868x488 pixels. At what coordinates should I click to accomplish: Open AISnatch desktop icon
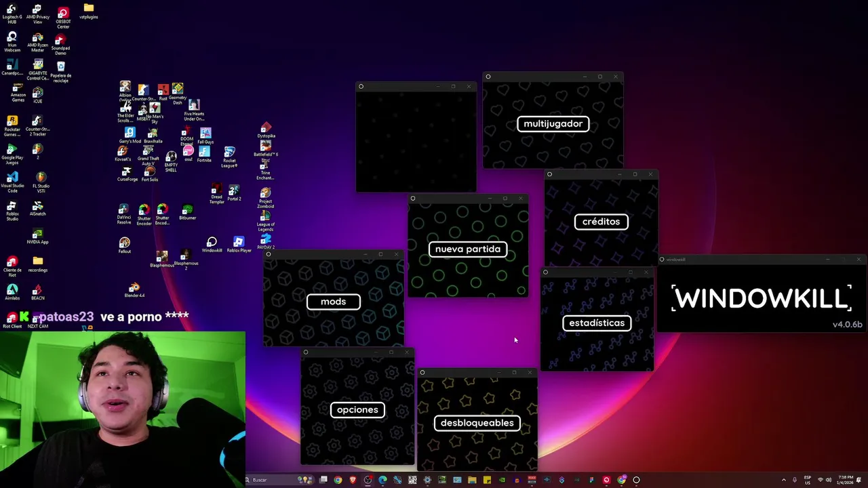point(38,209)
